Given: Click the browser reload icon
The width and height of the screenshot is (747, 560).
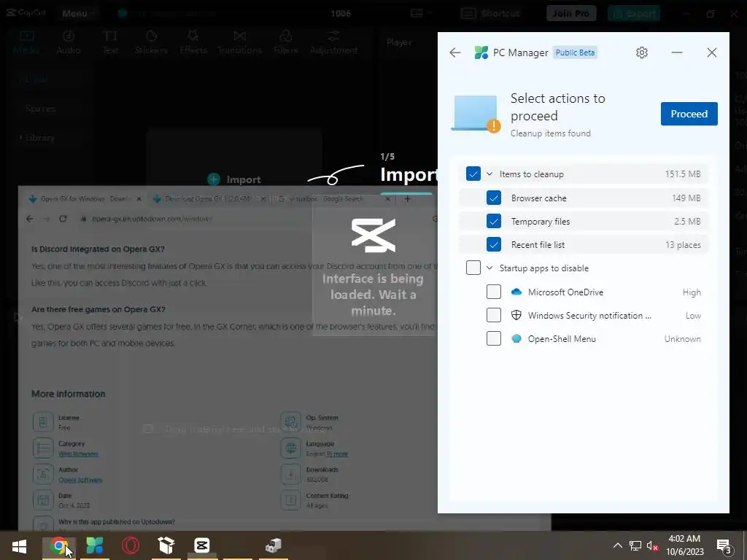Looking at the screenshot, I should pos(63,219).
